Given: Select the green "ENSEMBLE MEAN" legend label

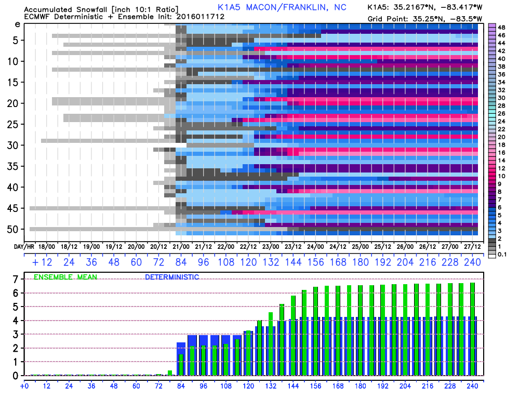Looking at the screenshot, I should [x=65, y=277].
